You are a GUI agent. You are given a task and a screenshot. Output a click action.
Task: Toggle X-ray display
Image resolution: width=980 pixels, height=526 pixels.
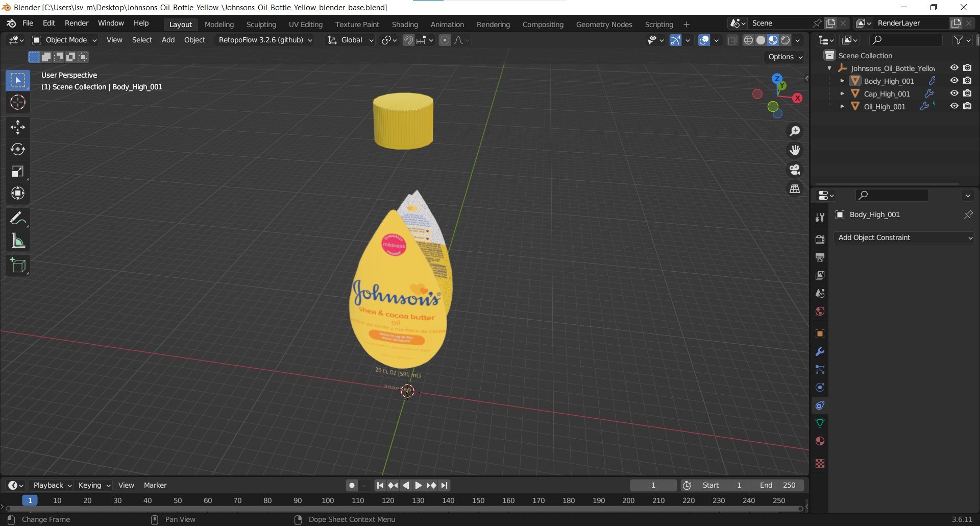(732, 40)
